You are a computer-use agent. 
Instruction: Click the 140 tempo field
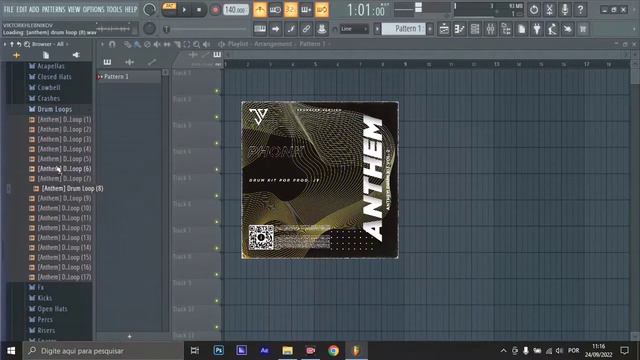pos(236,10)
